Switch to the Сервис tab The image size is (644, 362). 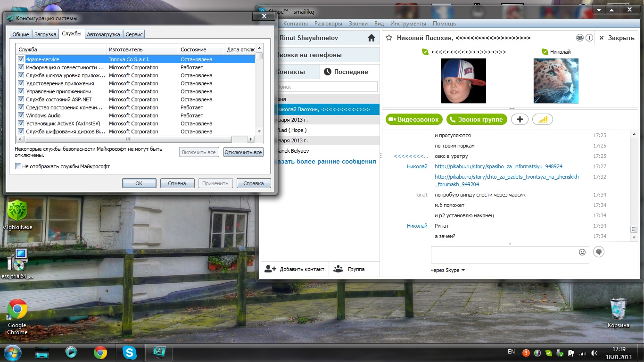pyautogui.click(x=134, y=34)
